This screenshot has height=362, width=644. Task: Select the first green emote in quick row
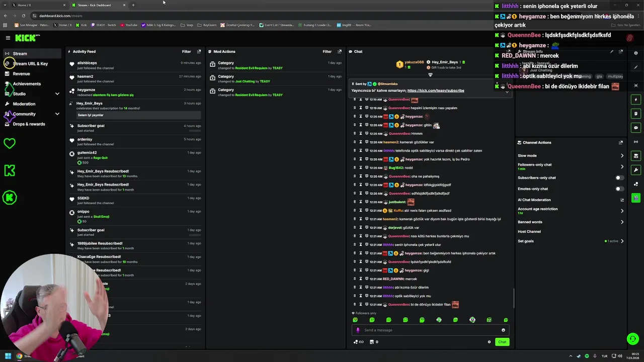(355, 320)
